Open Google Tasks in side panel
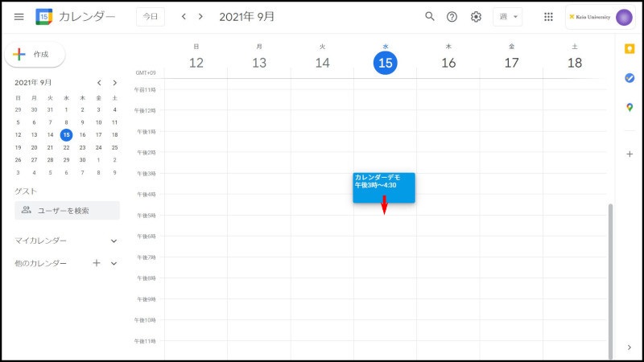Viewport: 644px width, 362px height. (x=630, y=78)
